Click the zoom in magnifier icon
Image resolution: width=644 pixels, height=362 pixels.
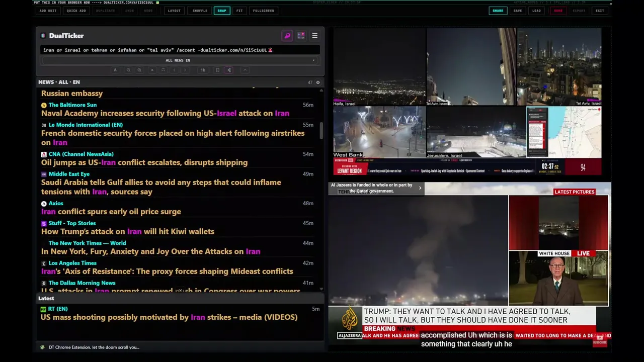(139, 70)
